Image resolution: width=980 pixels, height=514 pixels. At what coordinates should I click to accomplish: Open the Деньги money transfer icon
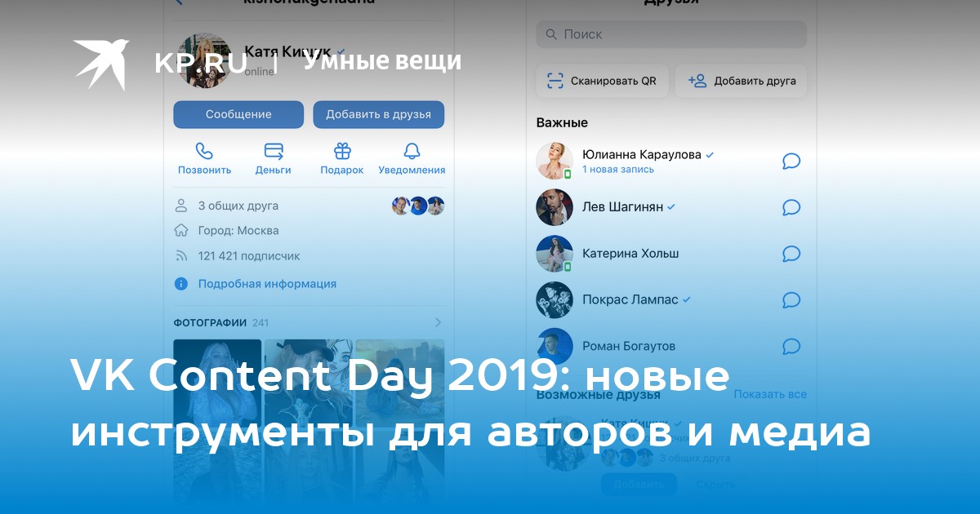[274, 152]
